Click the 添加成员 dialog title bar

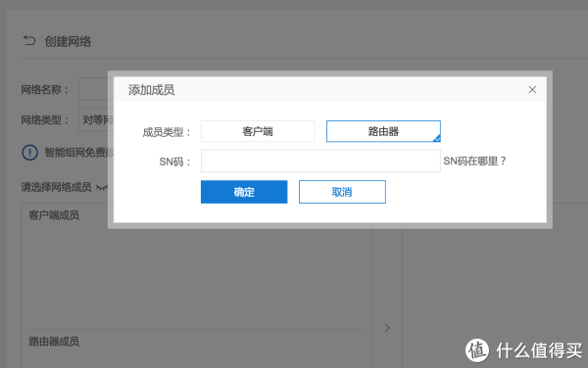(330, 90)
